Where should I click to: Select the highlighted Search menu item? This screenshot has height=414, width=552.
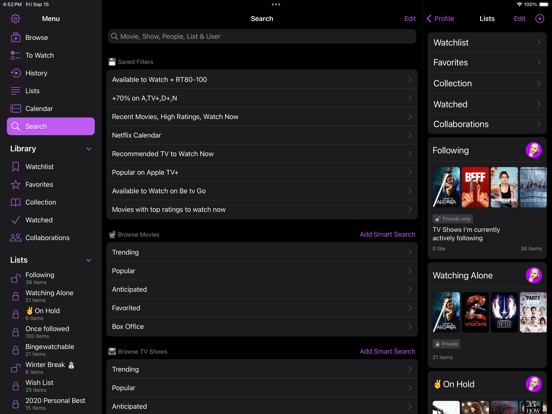coord(51,126)
